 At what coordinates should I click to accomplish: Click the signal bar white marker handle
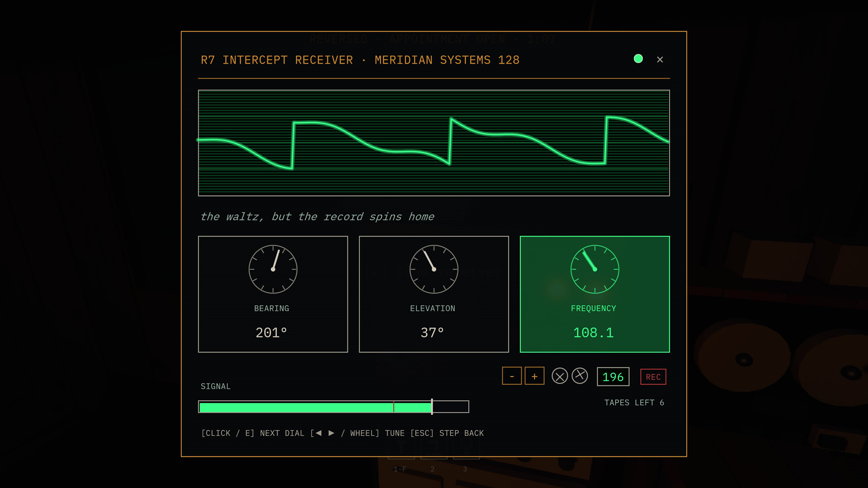pos(432,407)
